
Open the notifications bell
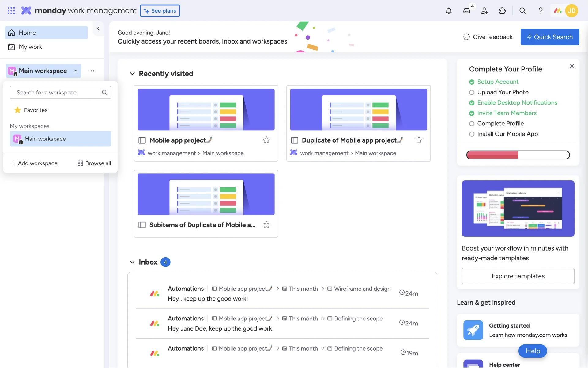pyautogui.click(x=449, y=11)
